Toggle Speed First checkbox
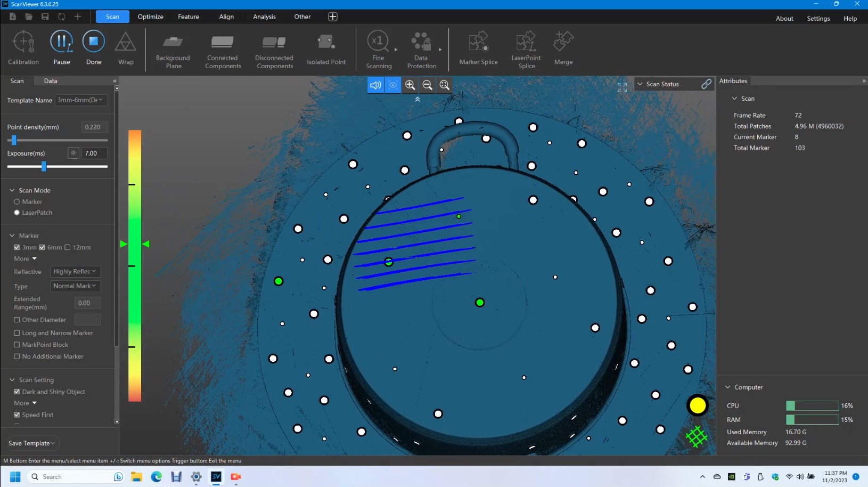 17,415
